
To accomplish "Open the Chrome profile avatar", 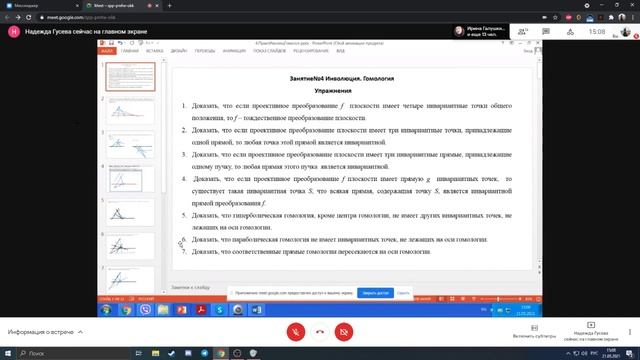I will (x=622, y=18).
